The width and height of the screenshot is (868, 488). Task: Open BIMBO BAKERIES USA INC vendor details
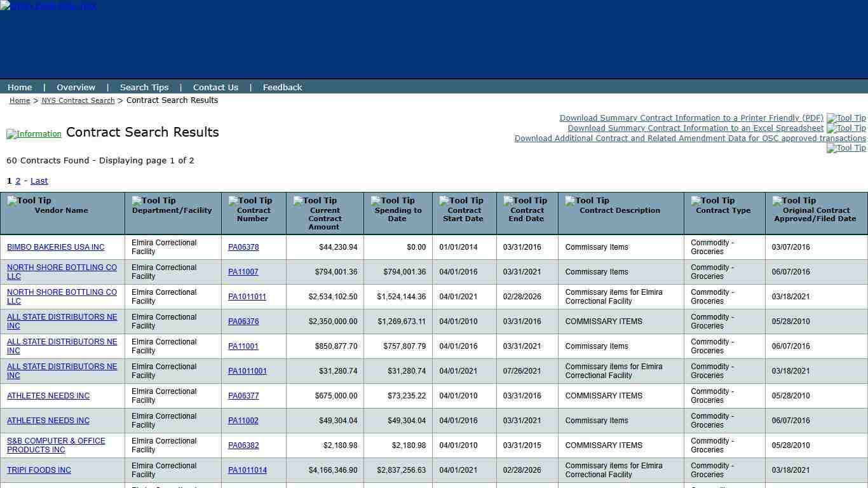click(55, 247)
